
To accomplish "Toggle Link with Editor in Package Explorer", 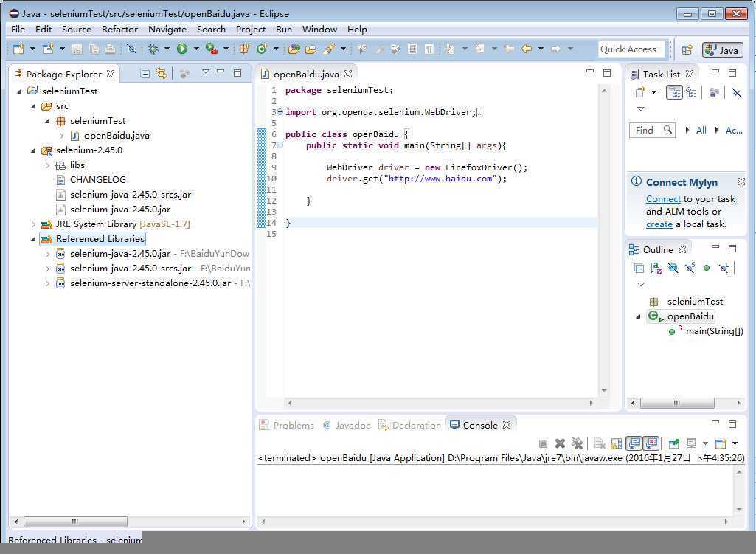I will pos(162,73).
